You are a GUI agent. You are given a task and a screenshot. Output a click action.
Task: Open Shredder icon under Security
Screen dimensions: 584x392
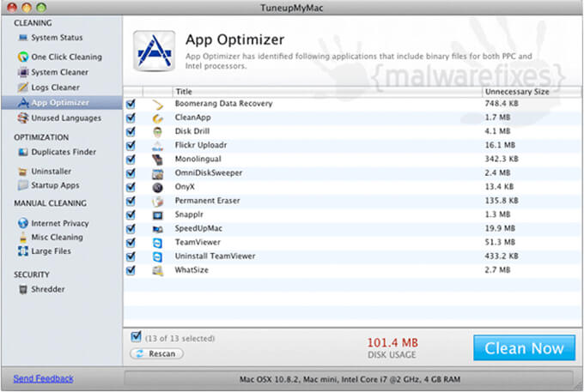[x=23, y=289]
